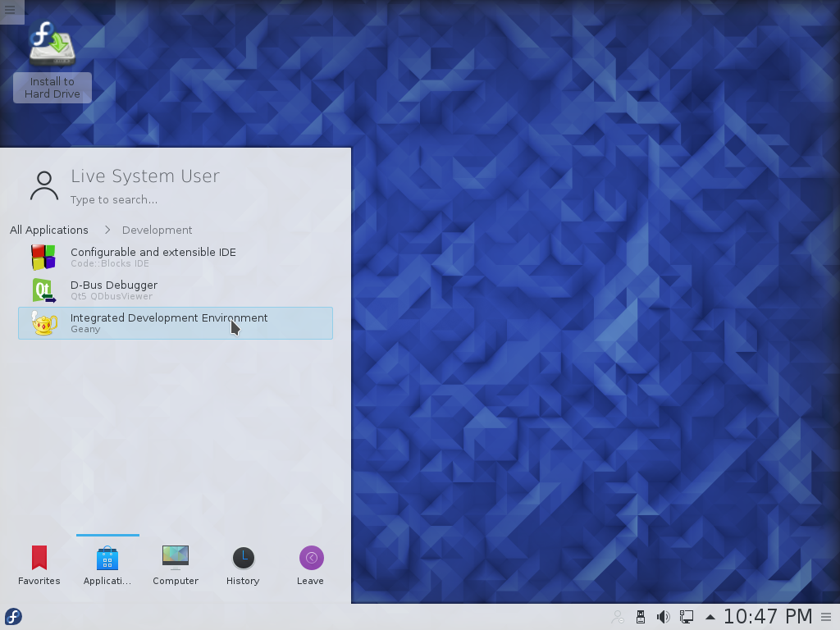Click the 10:47 PM clock in the panel
Viewport: 840px width, 630px height.
[768, 617]
